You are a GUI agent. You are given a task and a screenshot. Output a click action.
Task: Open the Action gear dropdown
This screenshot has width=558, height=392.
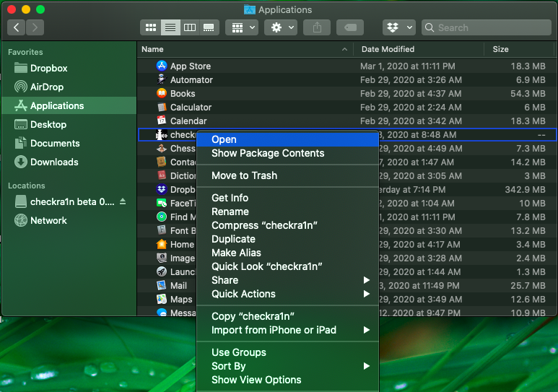(281, 27)
